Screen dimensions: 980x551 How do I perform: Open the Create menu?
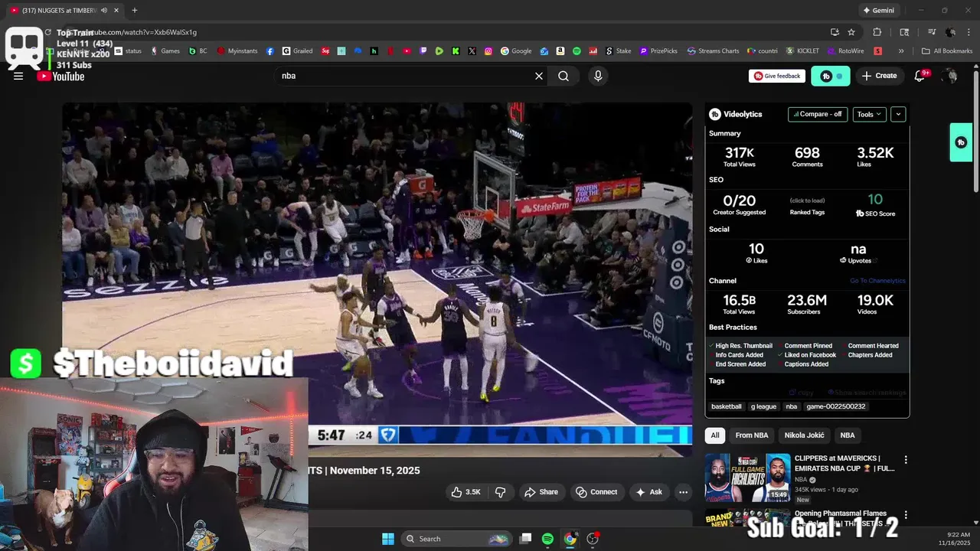879,76
